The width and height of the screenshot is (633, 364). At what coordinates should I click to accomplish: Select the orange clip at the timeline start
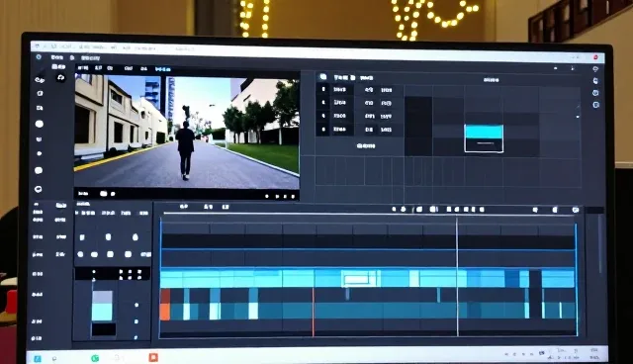(165, 313)
